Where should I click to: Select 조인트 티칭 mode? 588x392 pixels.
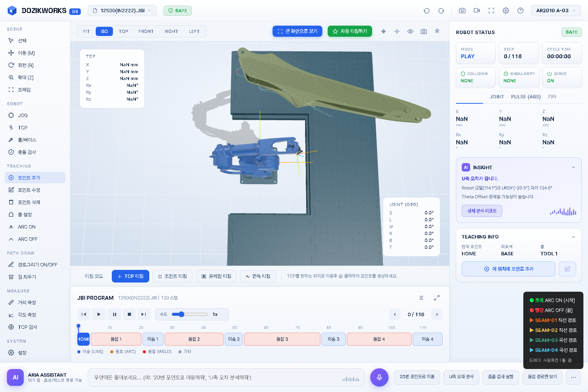pos(172,276)
